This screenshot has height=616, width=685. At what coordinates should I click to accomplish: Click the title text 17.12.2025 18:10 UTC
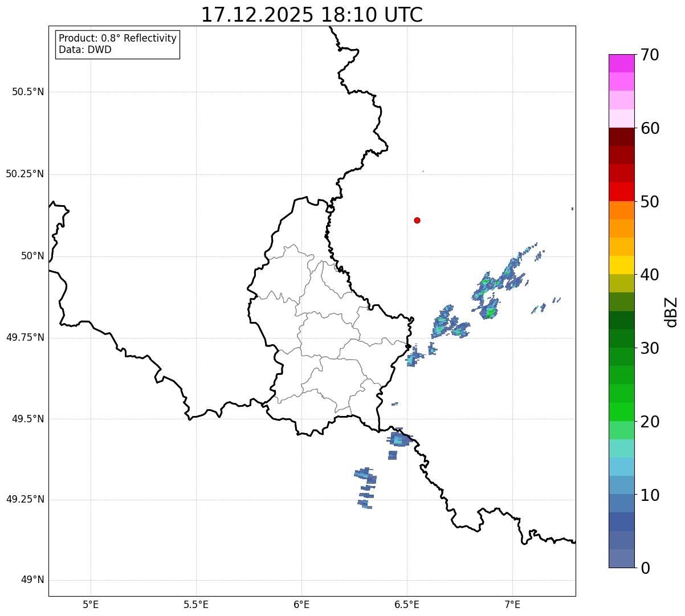coord(312,15)
